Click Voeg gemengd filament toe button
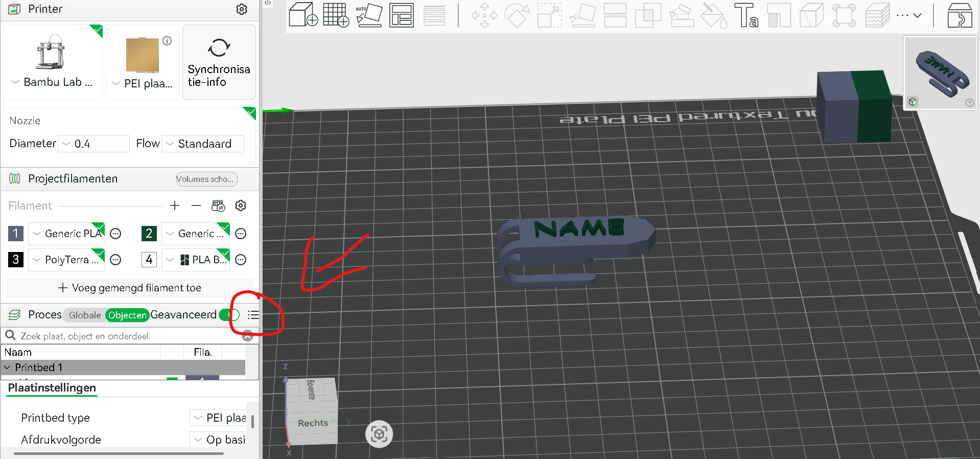The image size is (980, 459). pyautogui.click(x=130, y=288)
